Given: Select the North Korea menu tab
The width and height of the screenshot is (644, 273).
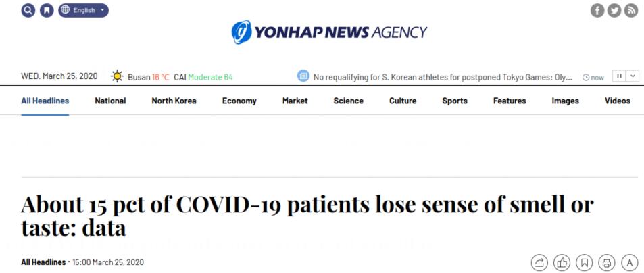Looking at the screenshot, I should coord(174,101).
